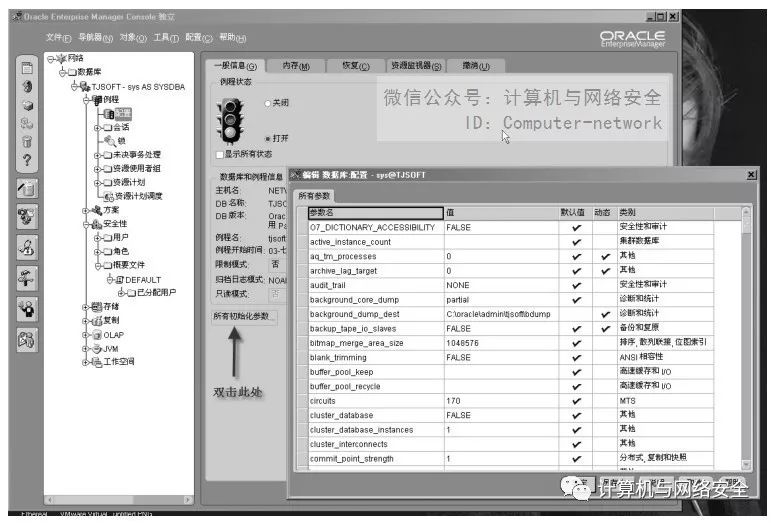The image size is (774, 523).
Task: Click the report window icon in left toolbar
Action: (27, 68)
